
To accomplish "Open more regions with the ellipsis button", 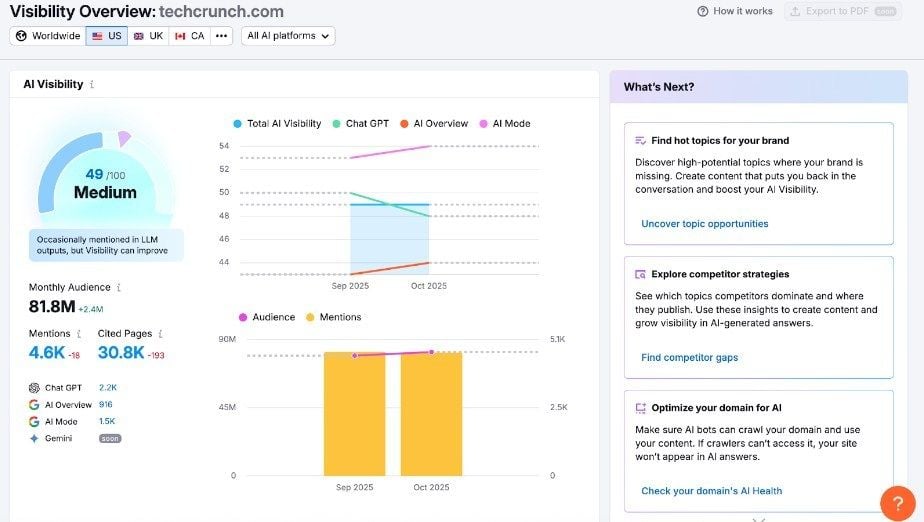I will point(221,36).
